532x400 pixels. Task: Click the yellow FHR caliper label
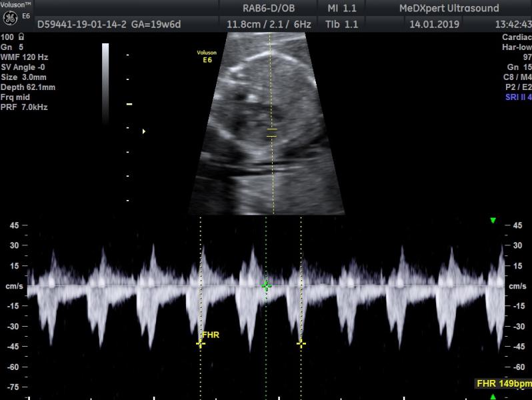[211, 335]
